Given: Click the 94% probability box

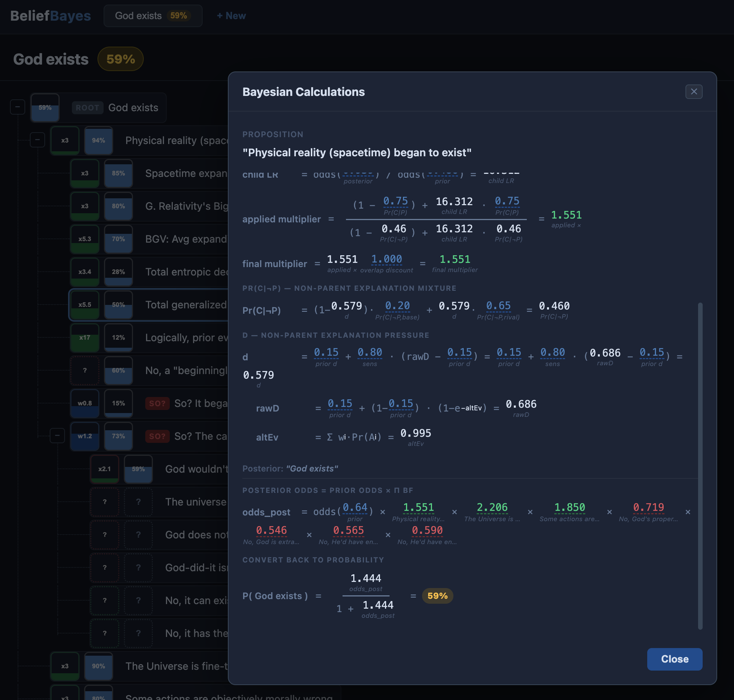Looking at the screenshot, I should click(x=99, y=141).
